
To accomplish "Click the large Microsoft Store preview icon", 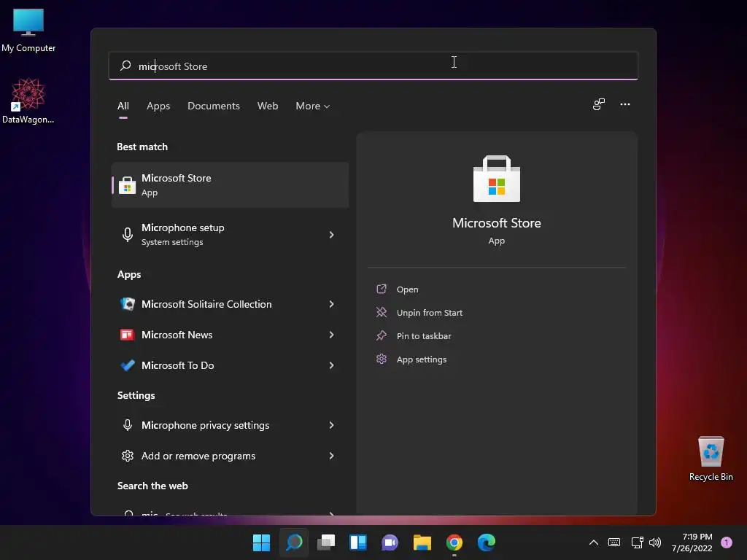I will tap(496, 179).
